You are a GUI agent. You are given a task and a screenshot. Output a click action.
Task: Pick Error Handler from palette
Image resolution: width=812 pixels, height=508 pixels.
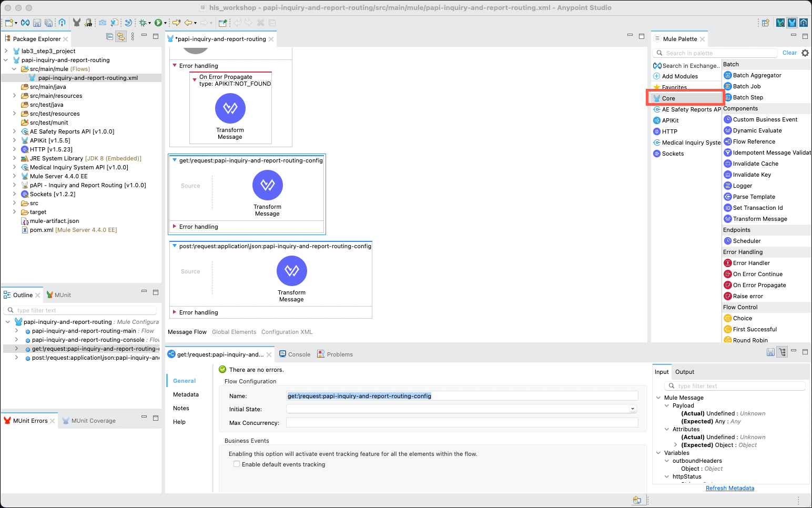747,263
